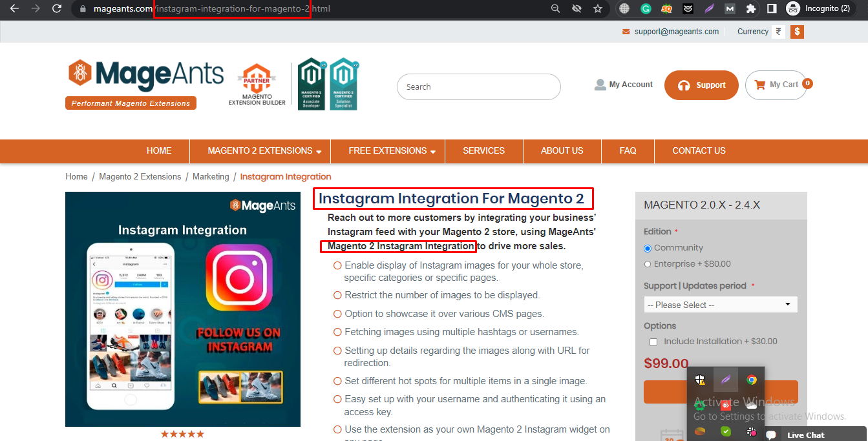Check Include Installation + $30.00

tap(653, 342)
